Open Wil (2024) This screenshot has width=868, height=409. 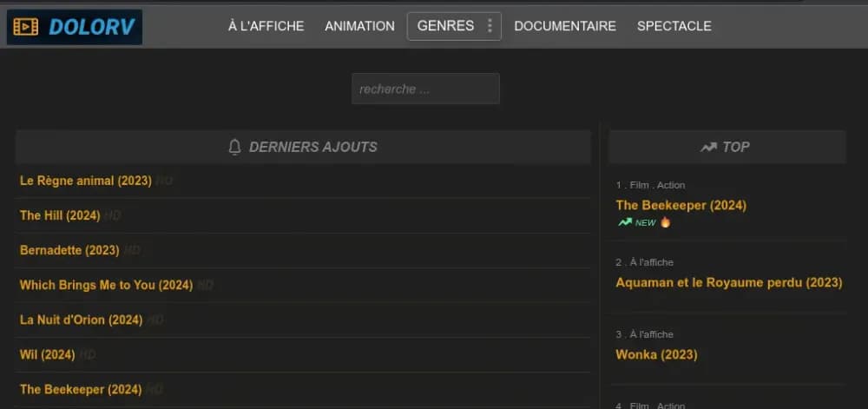[48, 355]
